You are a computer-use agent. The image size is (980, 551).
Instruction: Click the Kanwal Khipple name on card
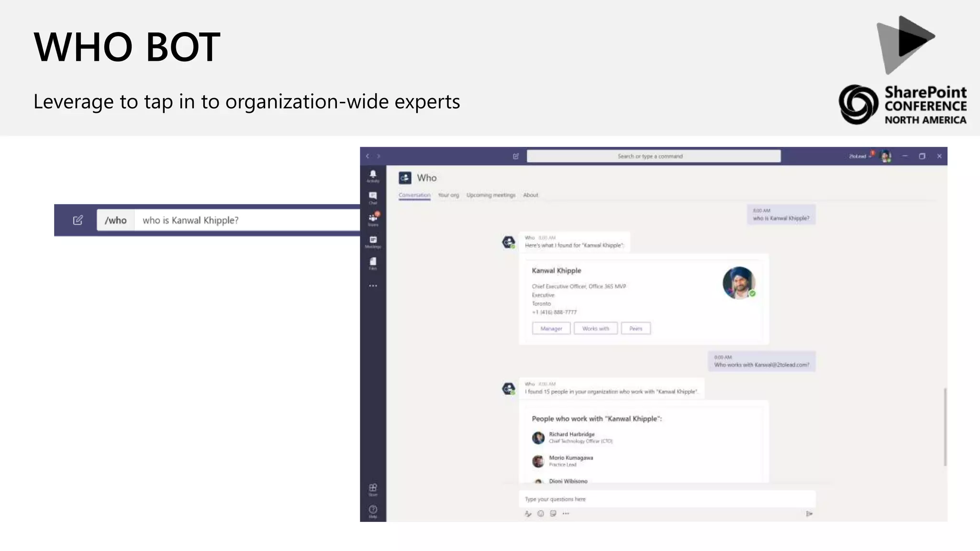(557, 271)
